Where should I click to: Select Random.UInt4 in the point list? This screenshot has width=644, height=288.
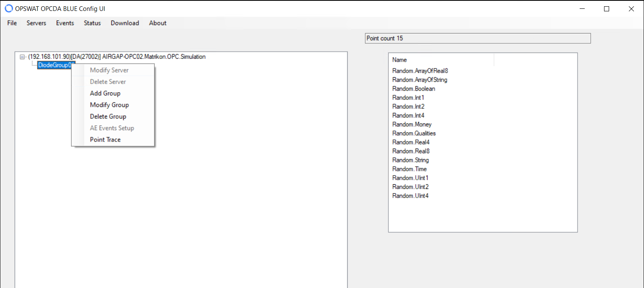(x=410, y=196)
